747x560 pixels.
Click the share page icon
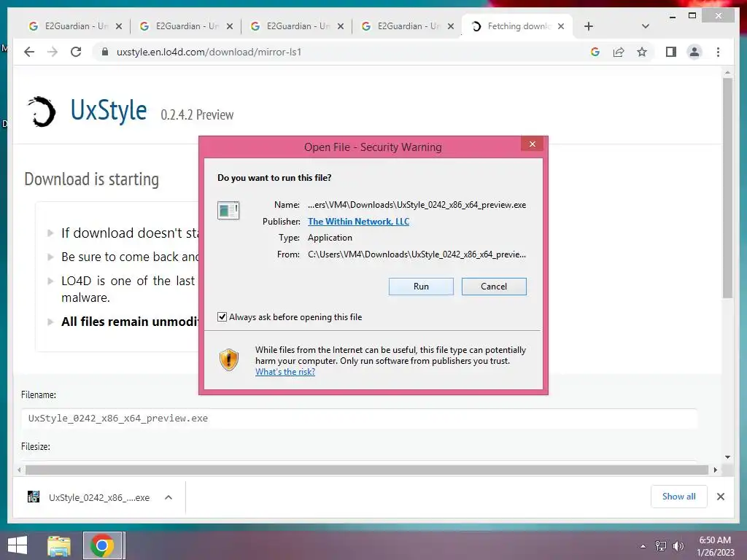tap(619, 52)
